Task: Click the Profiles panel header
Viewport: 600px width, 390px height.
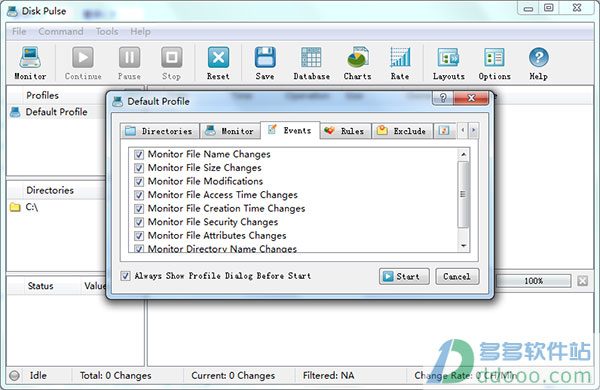Action: tap(56, 95)
